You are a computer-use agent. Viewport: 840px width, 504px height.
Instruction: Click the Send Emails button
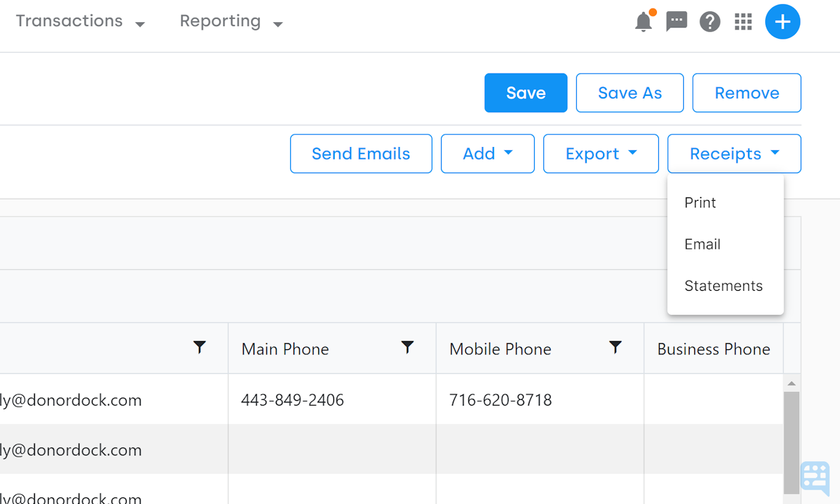(x=361, y=153)
